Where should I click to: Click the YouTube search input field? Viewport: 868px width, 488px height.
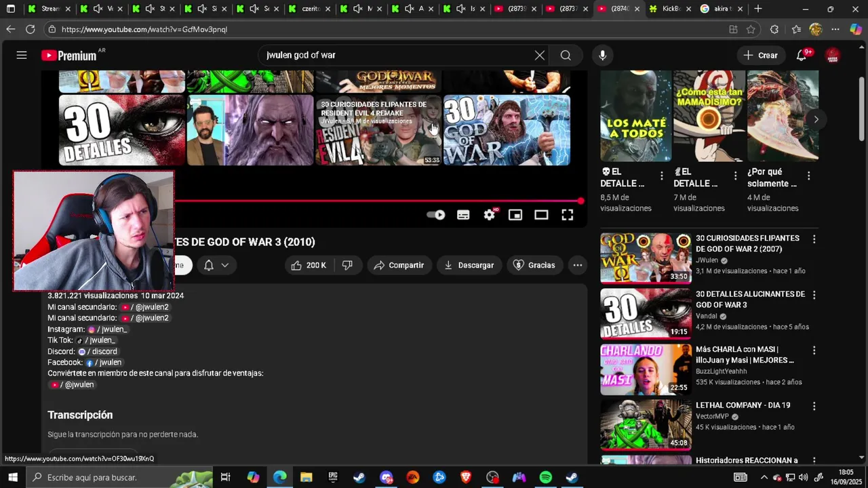point(397,55)
